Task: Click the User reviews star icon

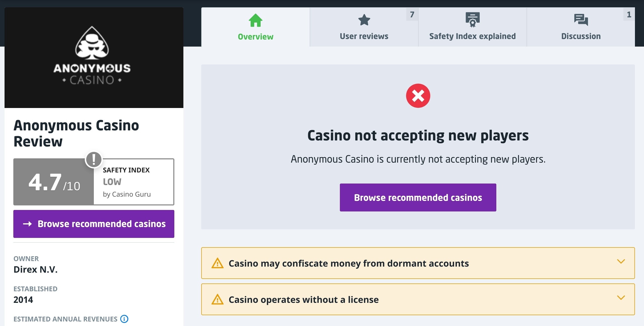Action: 364,20
